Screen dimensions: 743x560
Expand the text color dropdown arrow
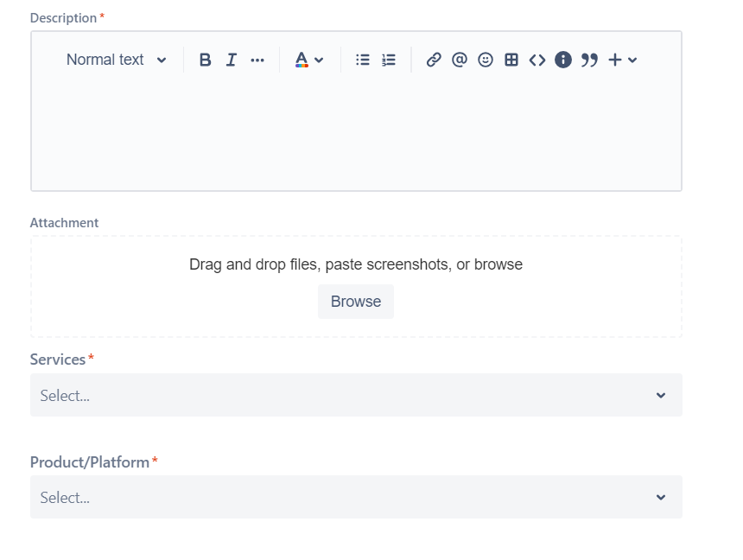[319, 60]
